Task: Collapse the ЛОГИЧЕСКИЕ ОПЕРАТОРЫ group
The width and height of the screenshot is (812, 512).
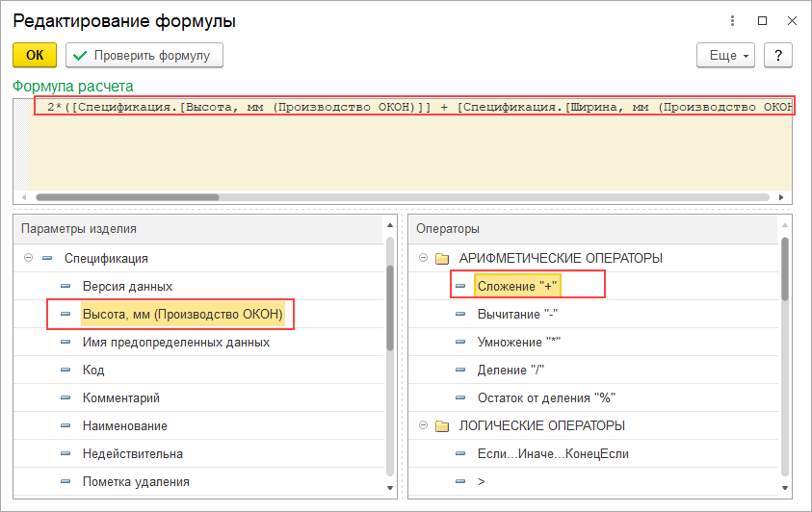Action: click(x=422, y=425)
